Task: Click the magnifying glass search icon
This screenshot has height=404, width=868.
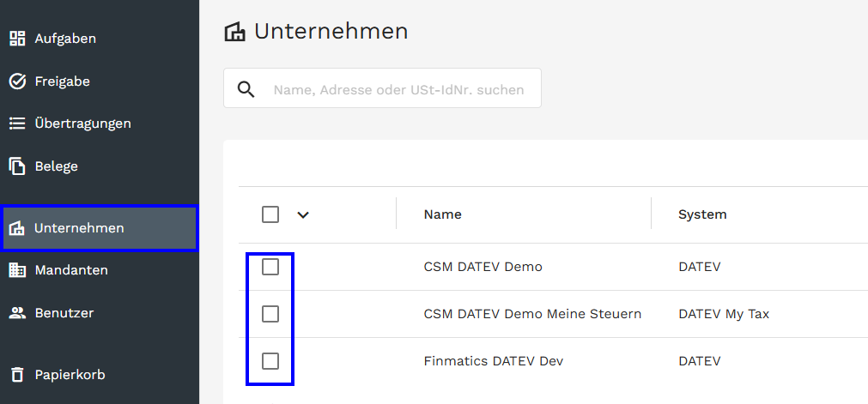Action: 246,89
